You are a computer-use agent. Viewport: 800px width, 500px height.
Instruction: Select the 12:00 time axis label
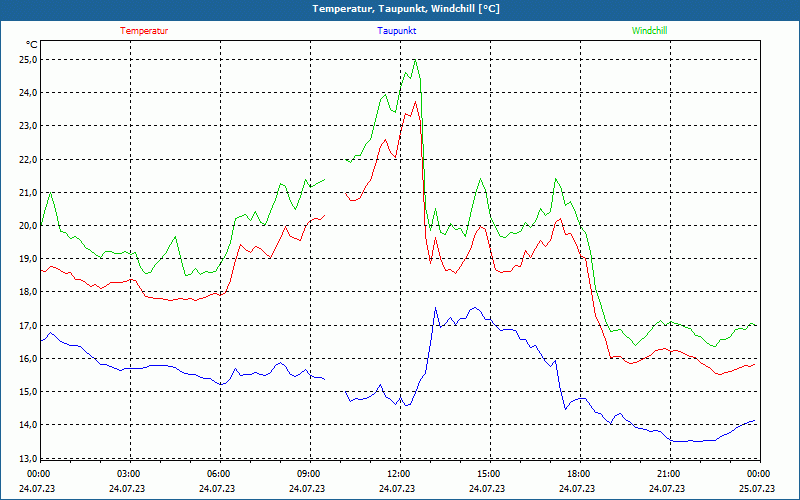[x=398, y=474]
